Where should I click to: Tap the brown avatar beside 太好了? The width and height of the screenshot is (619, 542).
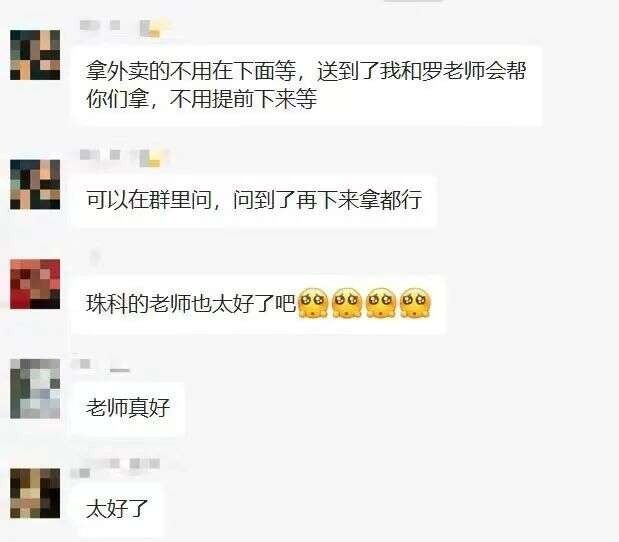(35, 493)
